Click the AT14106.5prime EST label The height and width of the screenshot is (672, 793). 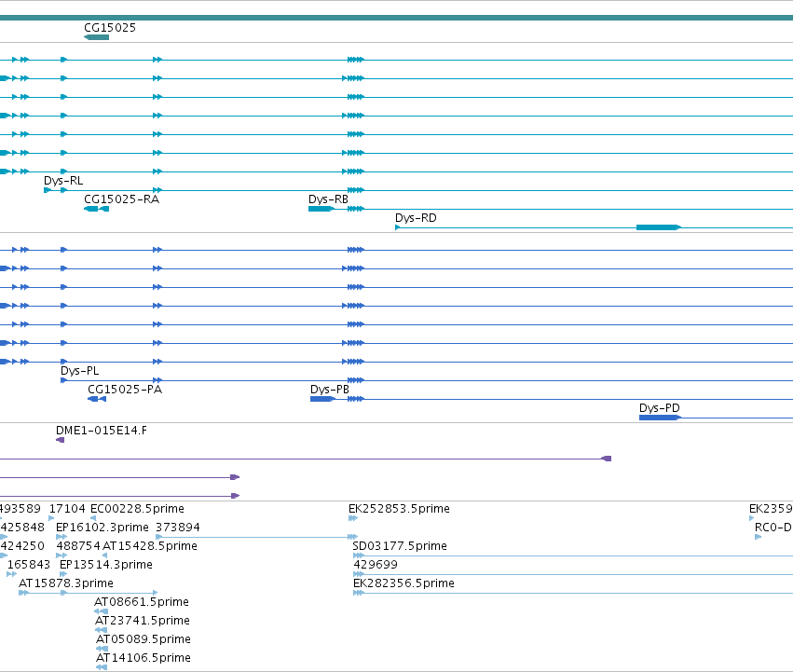coord(144,657)
